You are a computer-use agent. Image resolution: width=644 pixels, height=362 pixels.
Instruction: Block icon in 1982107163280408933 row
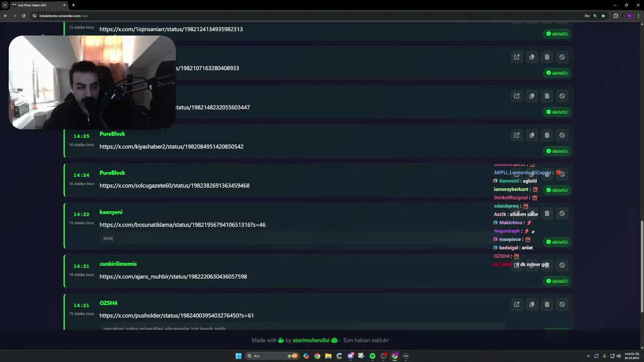click(x=562, y=57)
